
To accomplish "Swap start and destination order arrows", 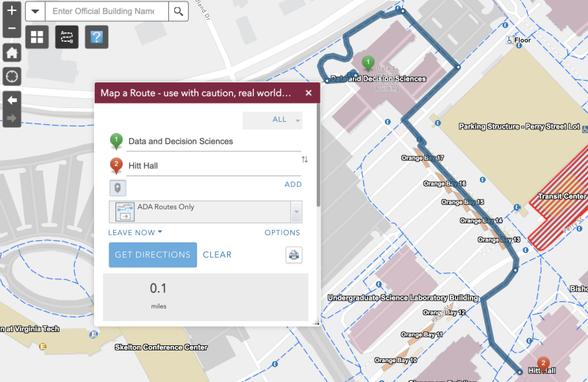I will pyautogui.click(x=304, y=159).
